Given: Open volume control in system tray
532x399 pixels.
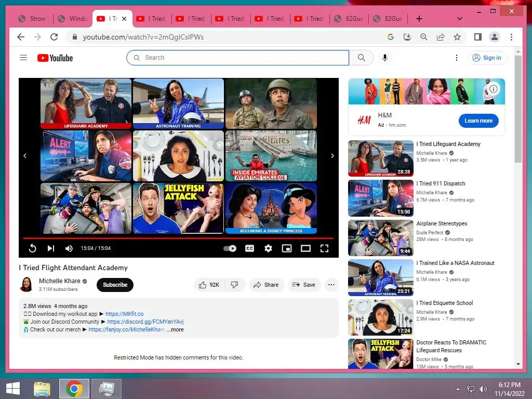Looking at the screenshot, I should tap(483, 389).
